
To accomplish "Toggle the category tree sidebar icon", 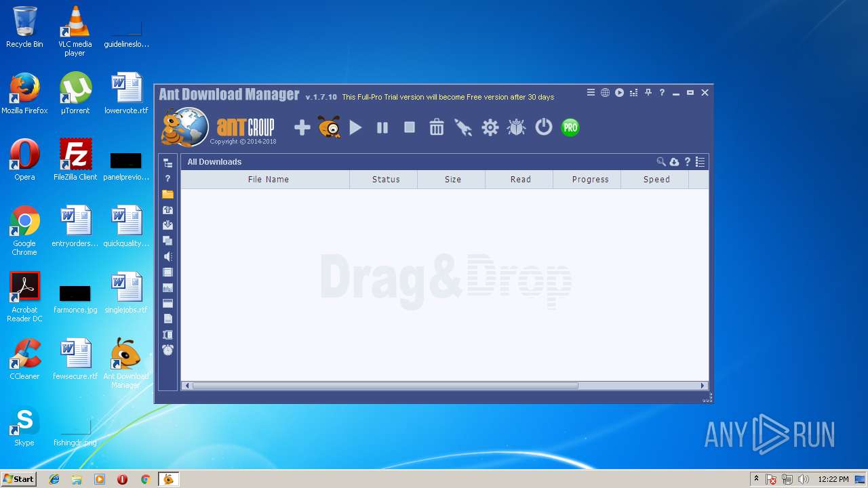I will tap(167, 163).
